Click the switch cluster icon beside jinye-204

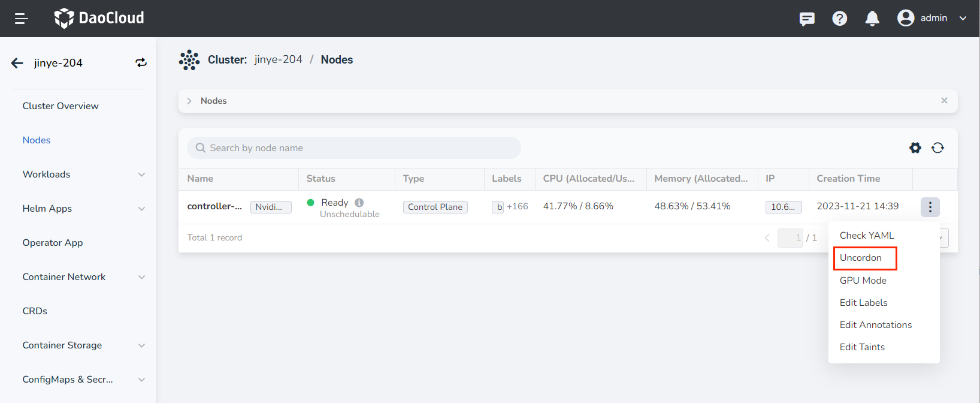(x=141, y=63)
